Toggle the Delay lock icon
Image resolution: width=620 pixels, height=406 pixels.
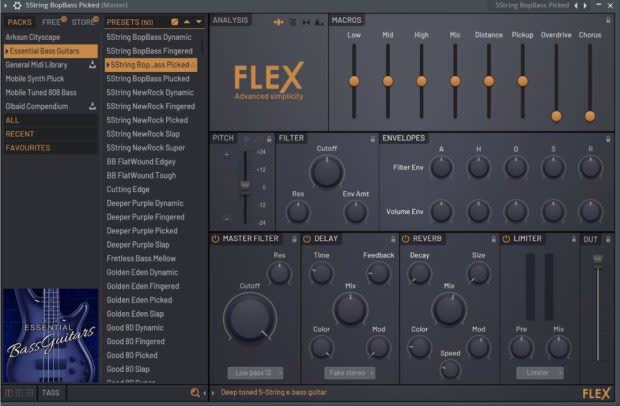(393, 239)
